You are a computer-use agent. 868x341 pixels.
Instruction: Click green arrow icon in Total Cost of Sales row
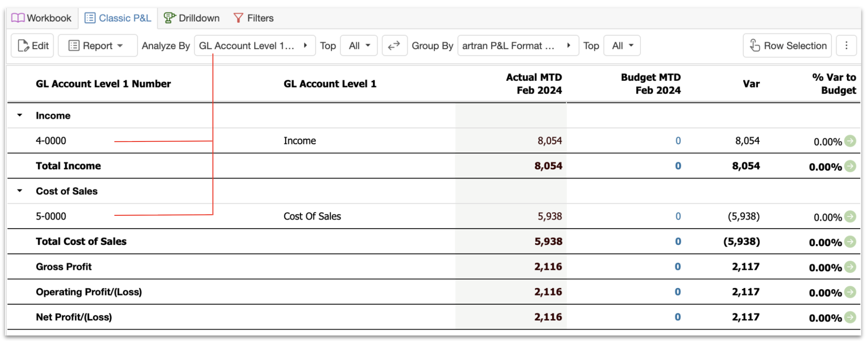pos(850,242)
